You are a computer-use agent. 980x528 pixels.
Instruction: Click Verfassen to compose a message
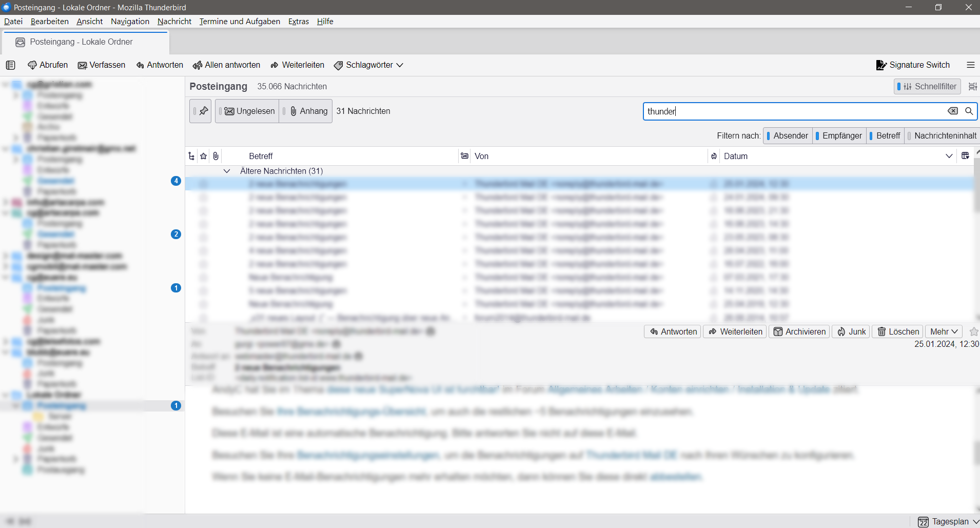(102, 65)
